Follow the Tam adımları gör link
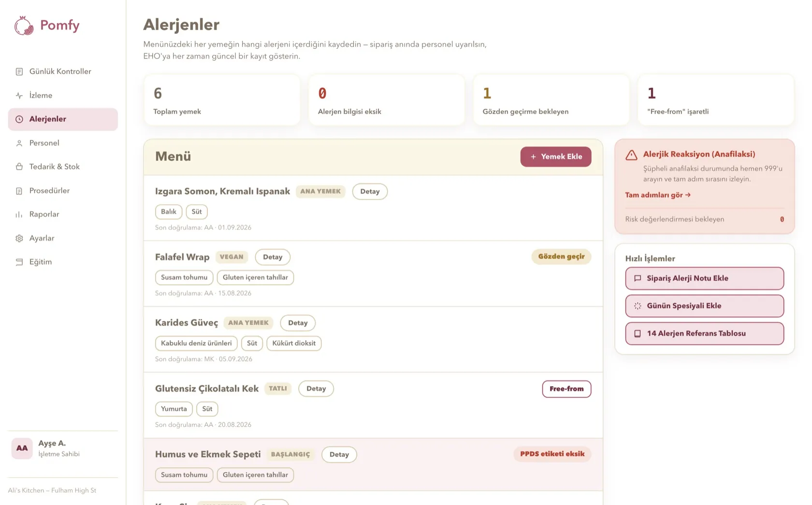Viewport: 812px width, 505px height. coord(658,195)
